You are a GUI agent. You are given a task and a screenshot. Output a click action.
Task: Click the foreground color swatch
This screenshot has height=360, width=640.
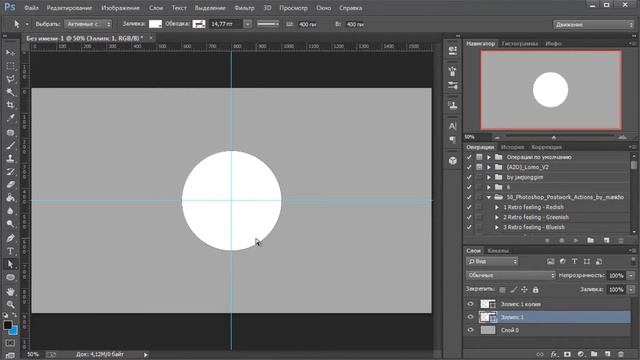point(7,325)
